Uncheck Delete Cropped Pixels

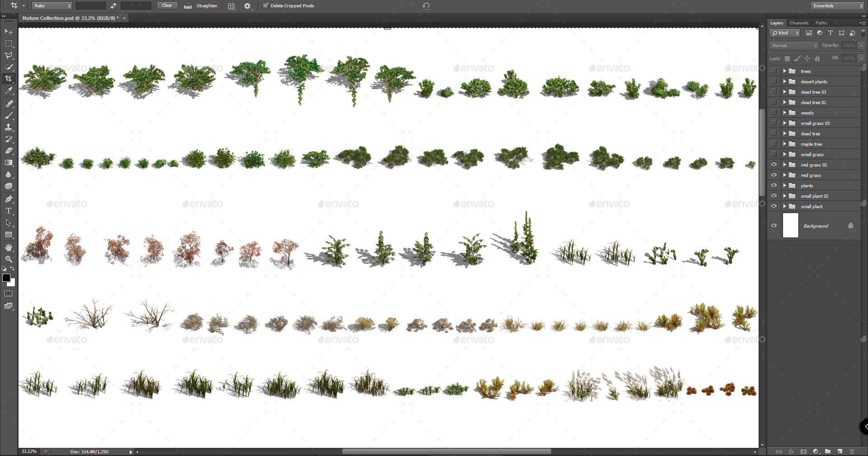pyautogui.click(x=266, y=5)
